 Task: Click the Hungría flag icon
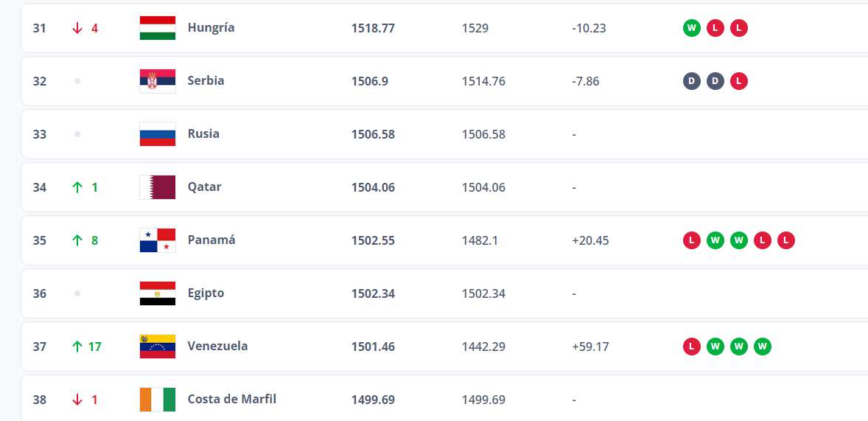[157, 28]
